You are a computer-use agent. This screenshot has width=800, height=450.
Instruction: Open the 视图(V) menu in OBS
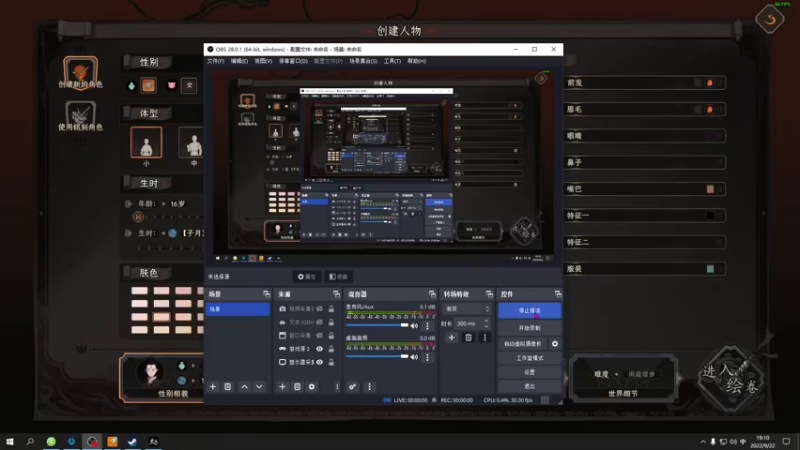point(263,61)
